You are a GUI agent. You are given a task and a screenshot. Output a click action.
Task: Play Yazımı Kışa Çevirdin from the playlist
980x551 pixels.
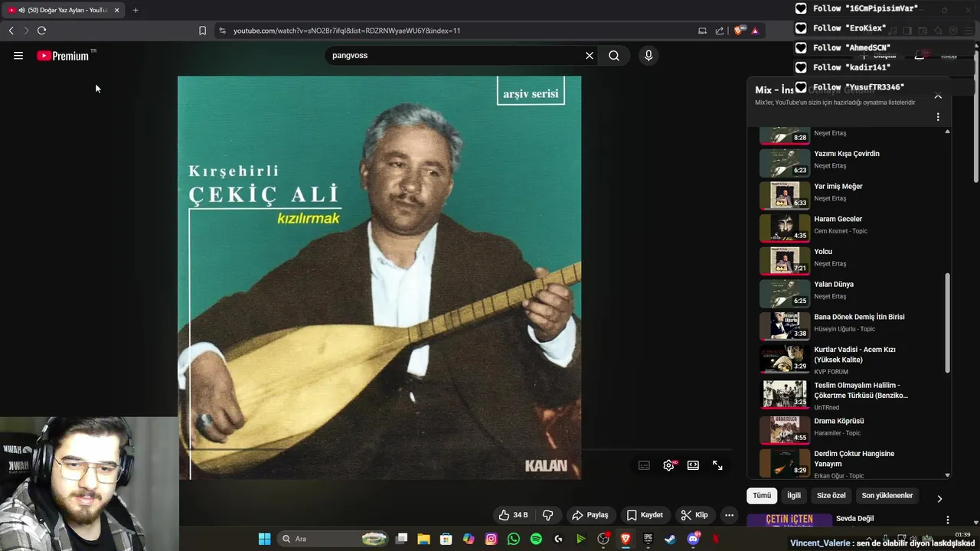coord(847,154)
